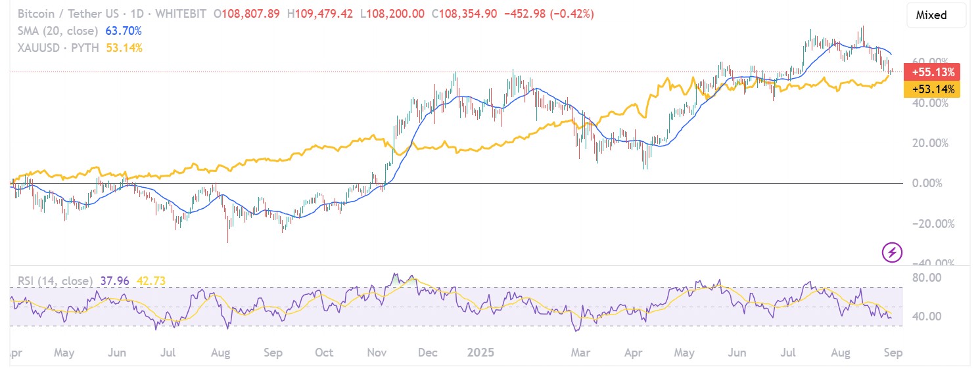Viewport: 980px width, 369px height.
Task: Click the Jul label near the chart's right end
Action: coord(789,353)
